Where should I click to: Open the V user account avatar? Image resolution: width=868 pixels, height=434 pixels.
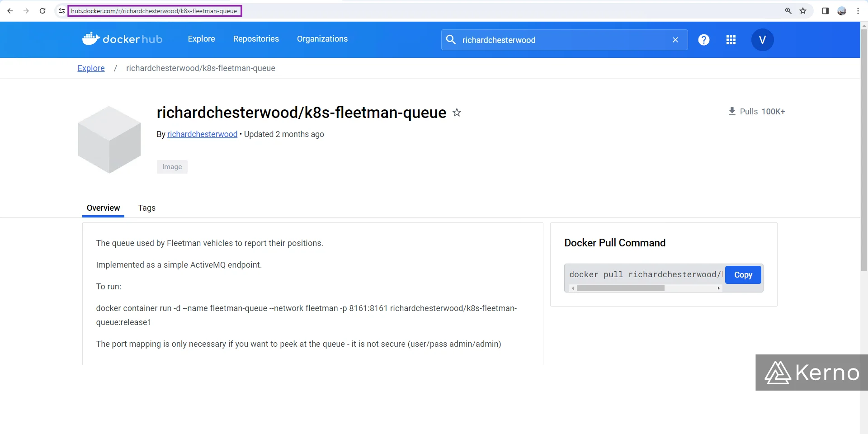[762, 40]
